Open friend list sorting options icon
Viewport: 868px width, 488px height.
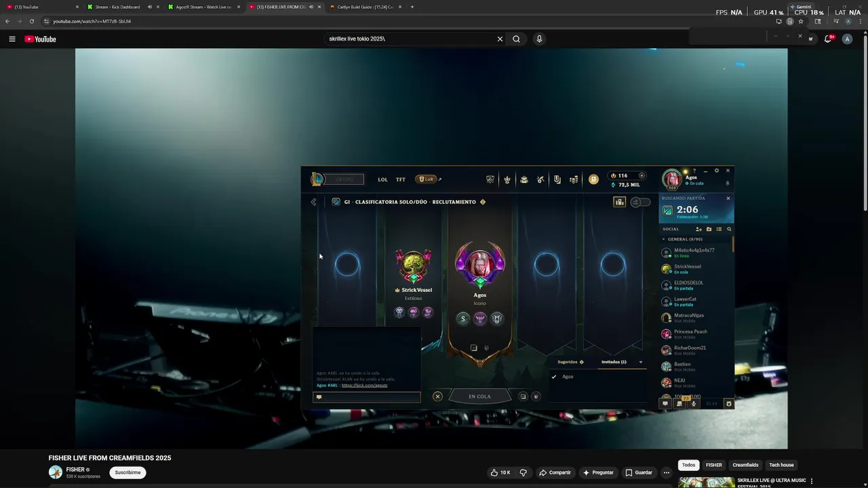[x=719, y=229]
